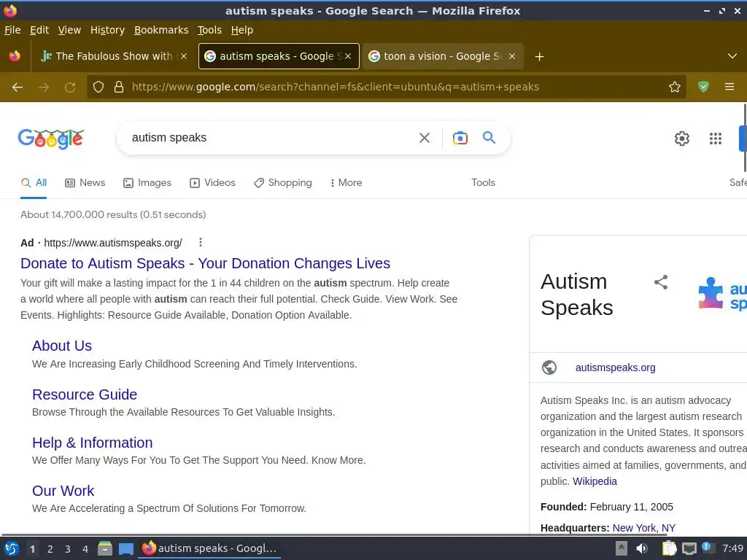Select the Images results tab
The width and height of the screenshot is (747, 560).
tap(147, 183)
